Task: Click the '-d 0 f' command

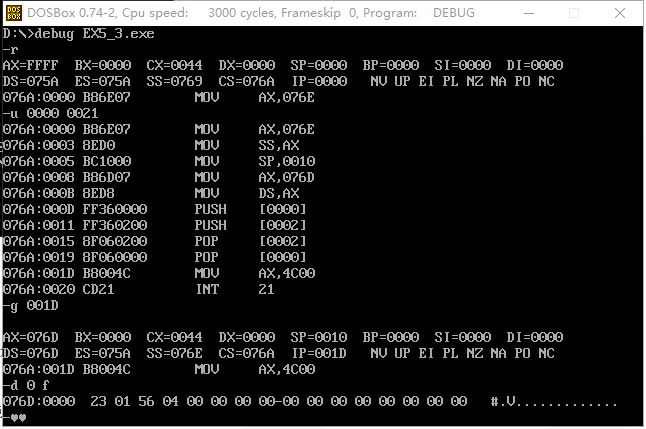Action: pos(26,385)
